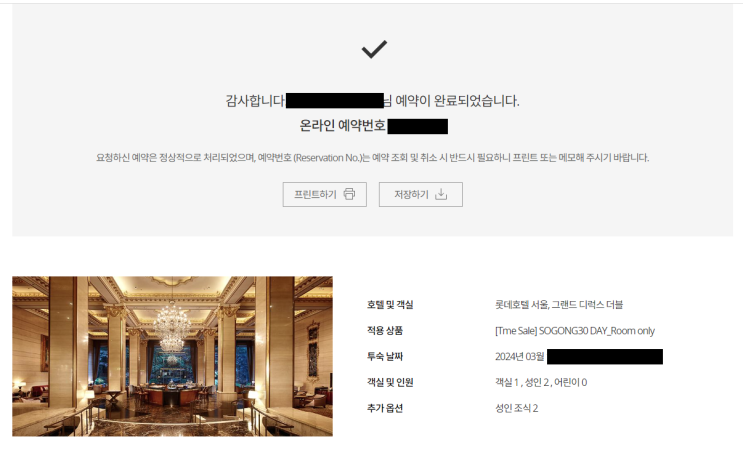This screenshot has height=458, width=743.
Task: Click the 성인 조식 2 value
Action: 516,408
